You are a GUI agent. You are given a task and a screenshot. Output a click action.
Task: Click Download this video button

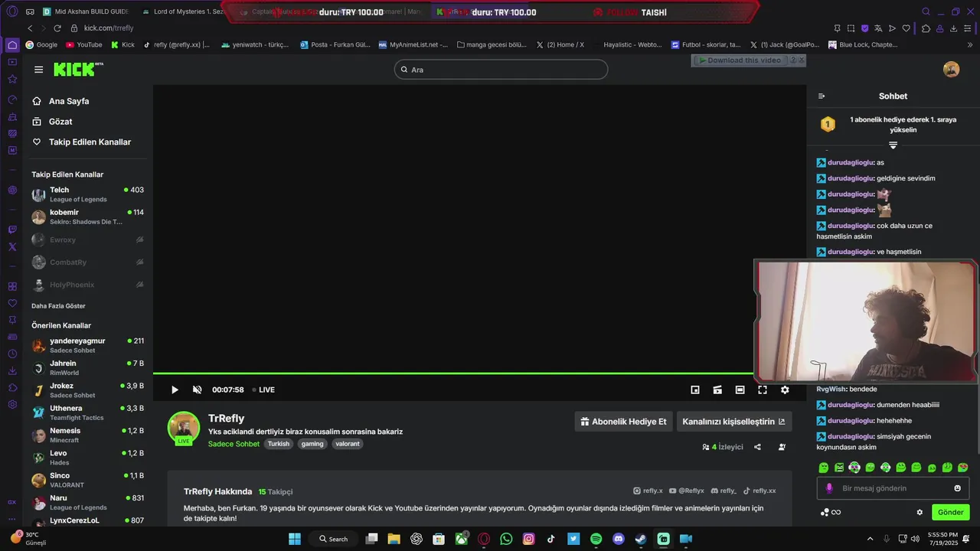pos(740,60)
